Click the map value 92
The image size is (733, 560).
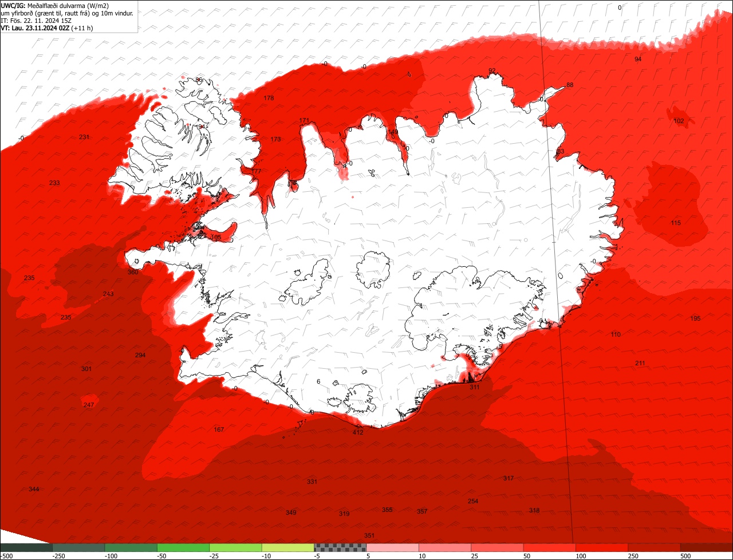pyautogui.click(x=492, y=70)
